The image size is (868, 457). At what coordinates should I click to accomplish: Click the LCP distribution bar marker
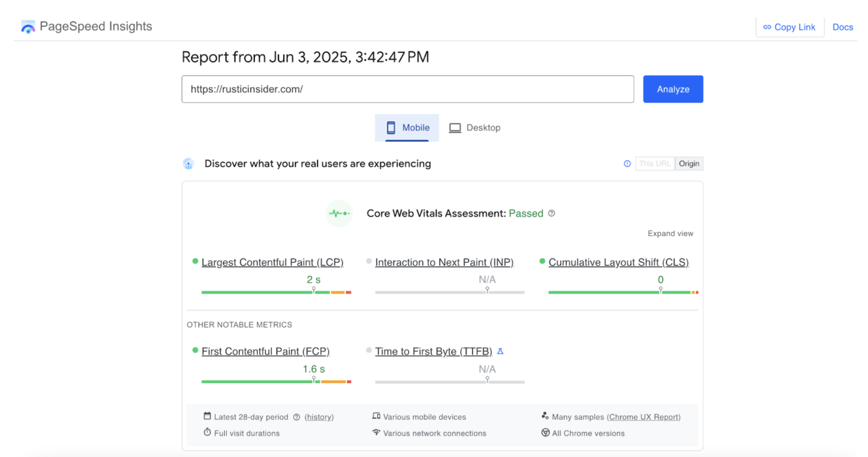pyautogui.click(x=314, y=290)
